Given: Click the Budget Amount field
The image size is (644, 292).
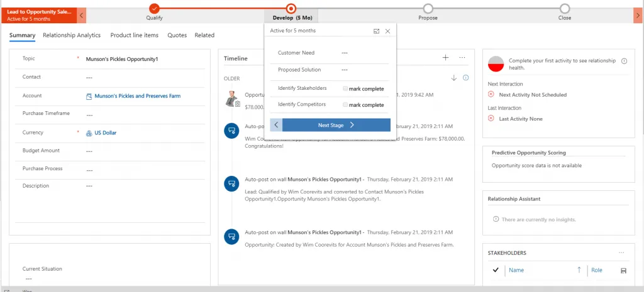Looking at the screenshot, I should click(89, 151).
